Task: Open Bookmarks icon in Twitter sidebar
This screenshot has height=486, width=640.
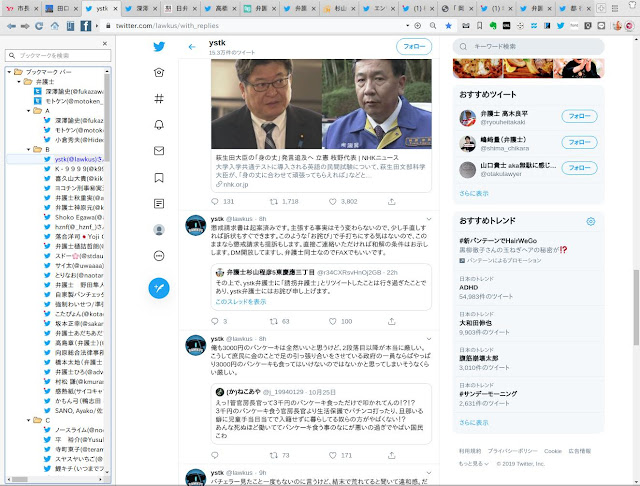Action: coord(159,178)
